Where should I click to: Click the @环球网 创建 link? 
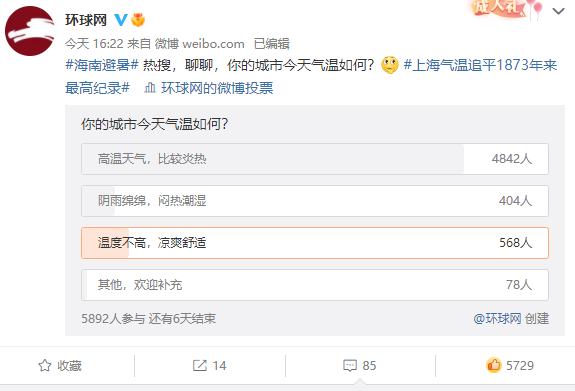tap(511, 318)
